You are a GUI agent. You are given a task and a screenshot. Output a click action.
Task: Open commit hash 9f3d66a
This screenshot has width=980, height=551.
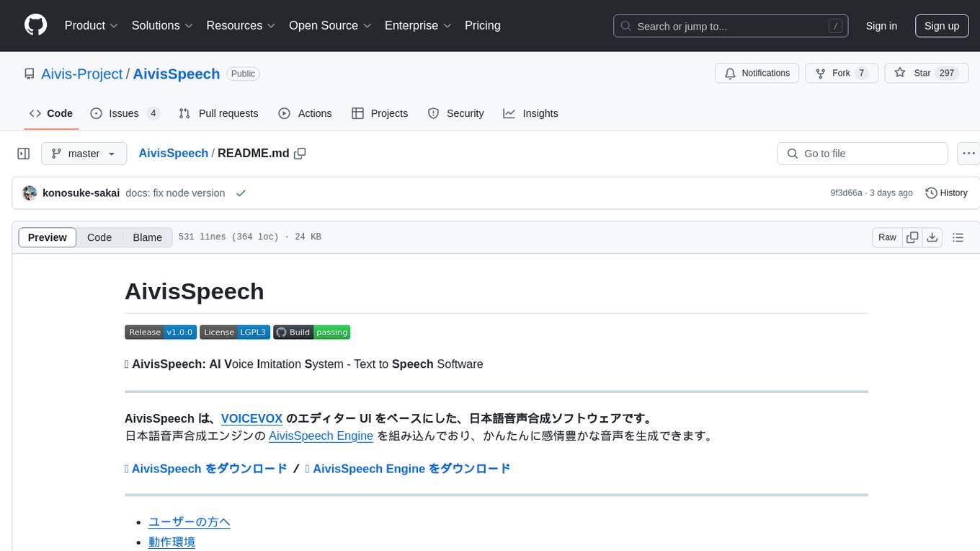846,193
